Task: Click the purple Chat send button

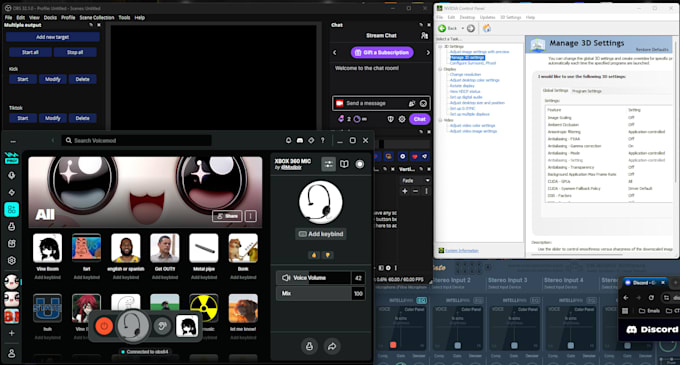Action: (x=419, y=119)
